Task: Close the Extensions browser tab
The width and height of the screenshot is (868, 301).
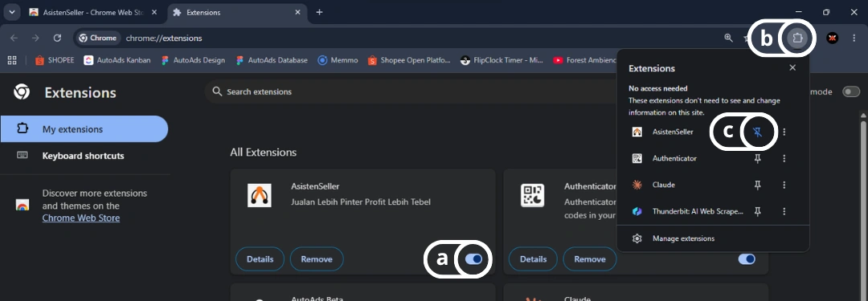Action: click(x=298, y=12)
